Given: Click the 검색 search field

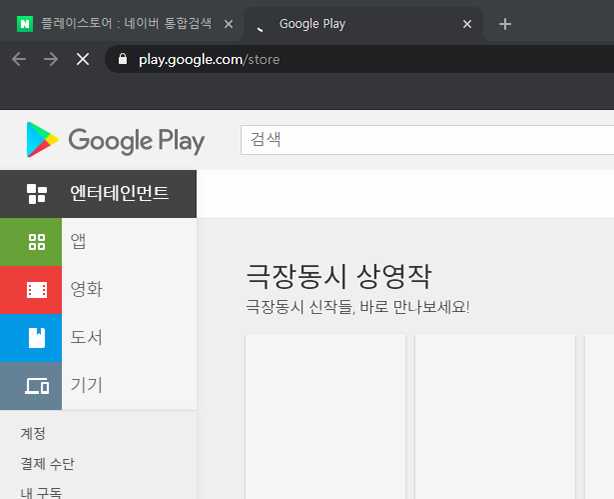Looking at the screenshot, I should pos(427,140).
